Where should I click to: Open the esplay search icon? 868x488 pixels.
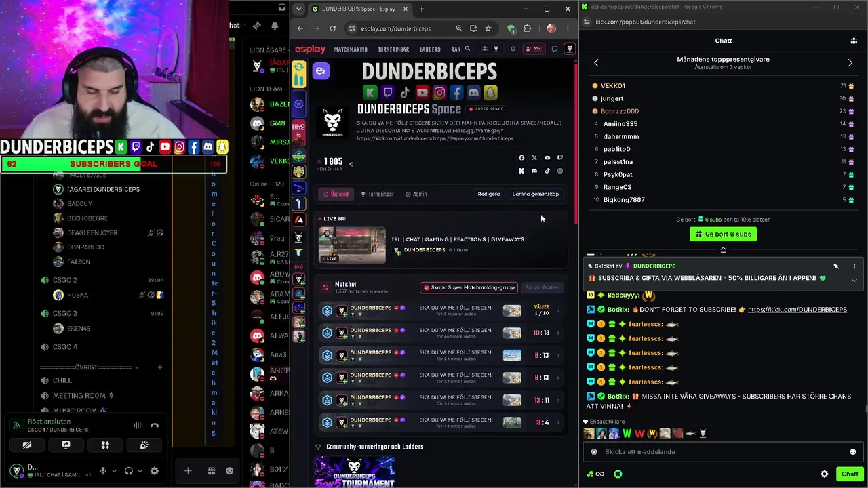(467, 49)
